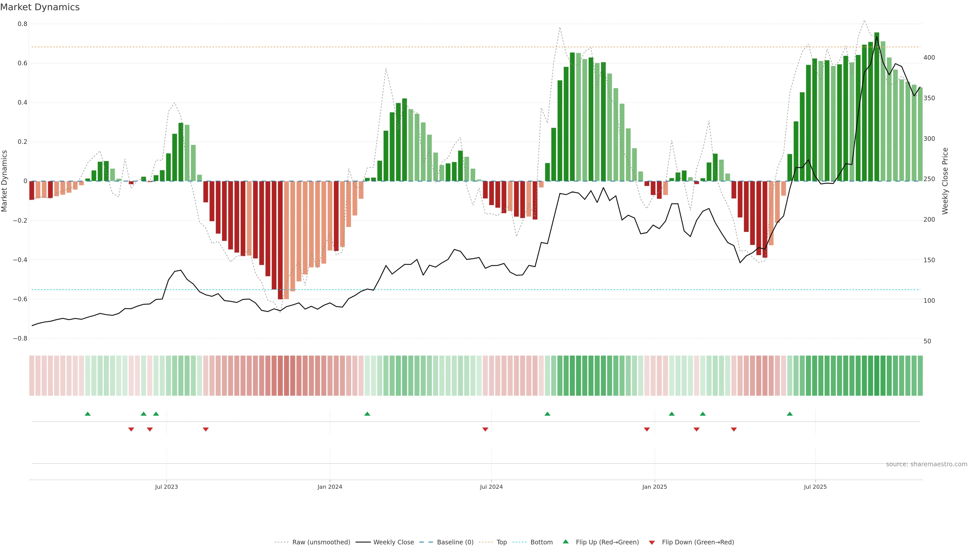Click the green triangle icon in the legend
This screenshot has width=980, height=551.
coord(566,542)
